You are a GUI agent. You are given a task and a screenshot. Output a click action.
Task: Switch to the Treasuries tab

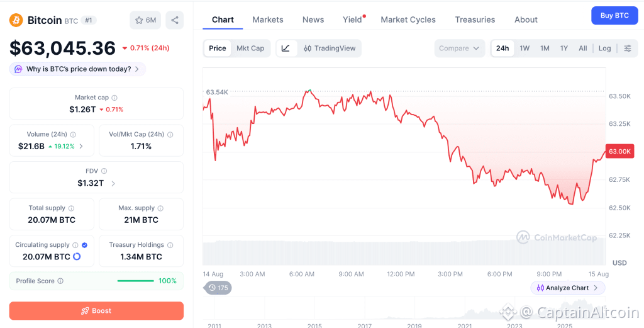(475, 20)
